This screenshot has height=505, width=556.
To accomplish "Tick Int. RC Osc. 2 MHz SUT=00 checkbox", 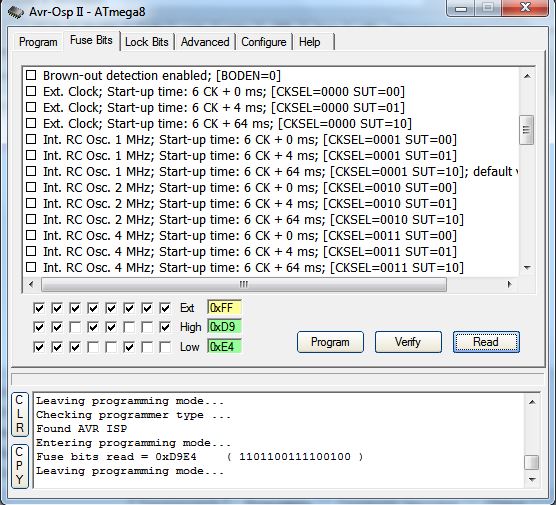I will click(31, 187).
